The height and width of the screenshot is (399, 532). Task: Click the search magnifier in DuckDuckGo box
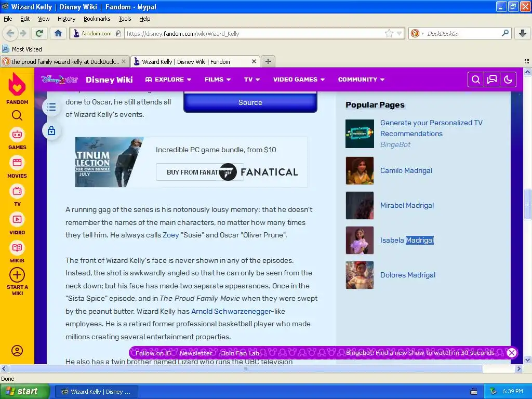coord(505,33)
